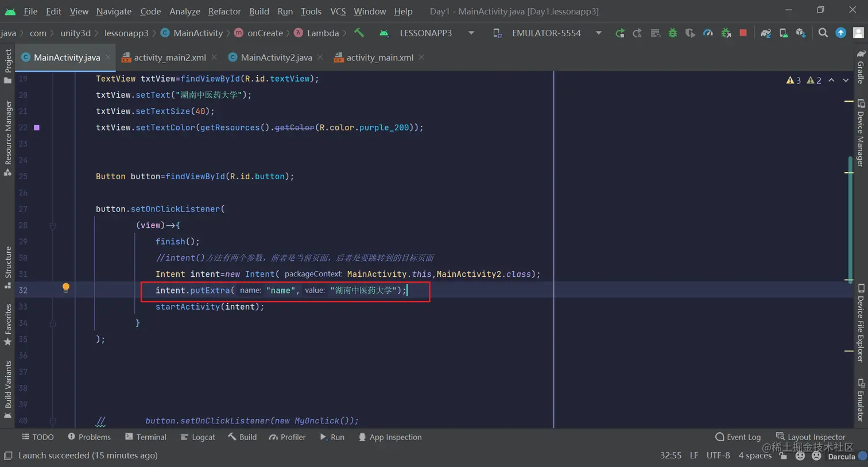Open the EMULATOR-5554 device dropdown
Viewport: 868px width, 467px height.
[x=547, y=33]
